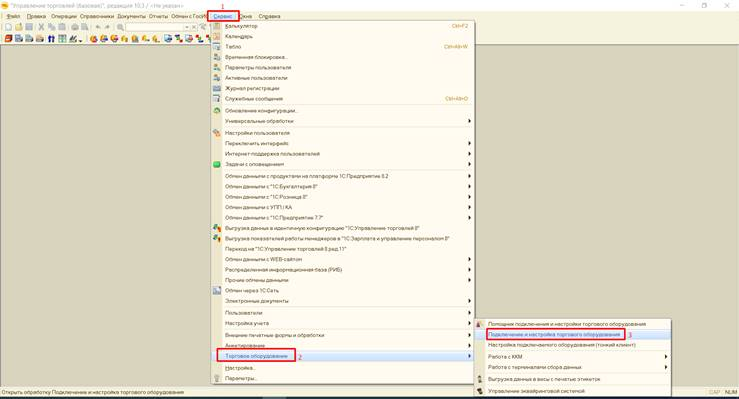Open Параметры пользователя from the menu

[x=343, y=67]
